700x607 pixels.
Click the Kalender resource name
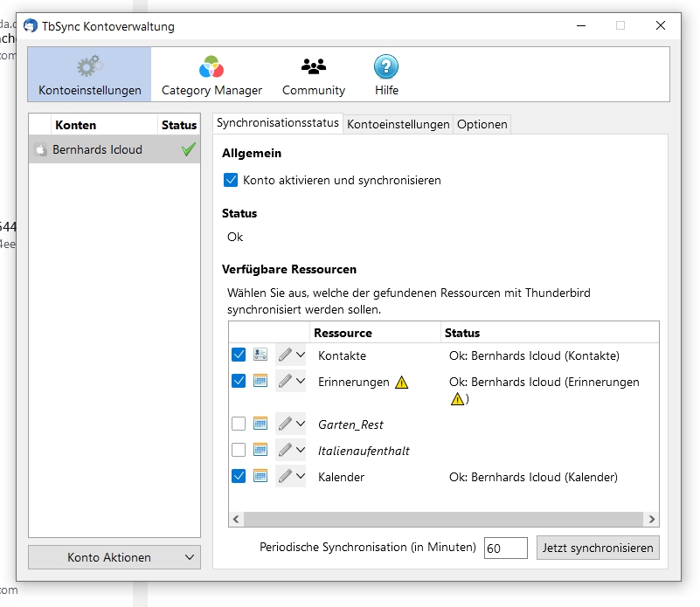click(341, 477)
